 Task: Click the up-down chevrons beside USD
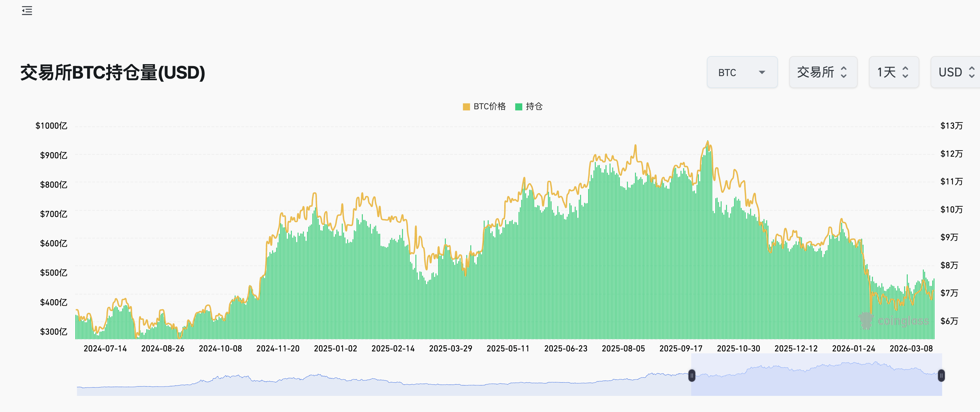point(971,72)
